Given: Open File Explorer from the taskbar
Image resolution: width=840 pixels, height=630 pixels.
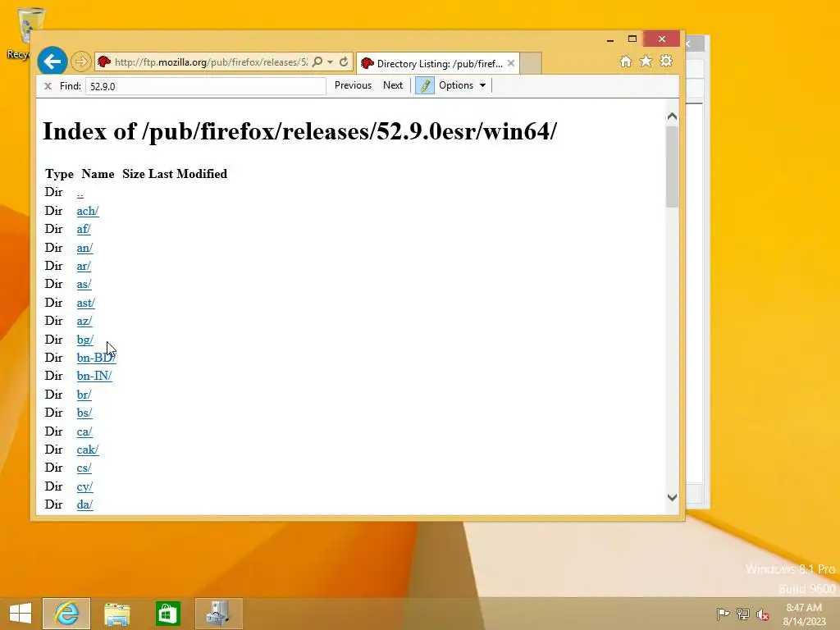Looking at the screenshot, I should [116, 614].
